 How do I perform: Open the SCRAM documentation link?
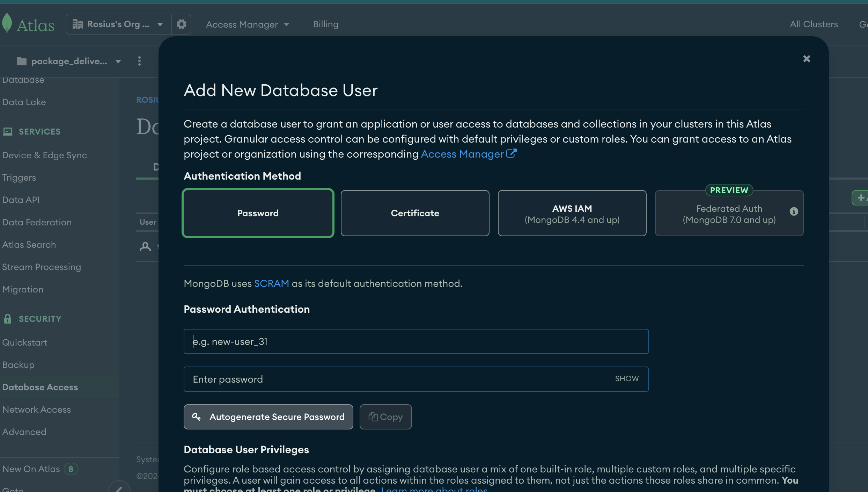pyautogui.click(x=271, y=283)
